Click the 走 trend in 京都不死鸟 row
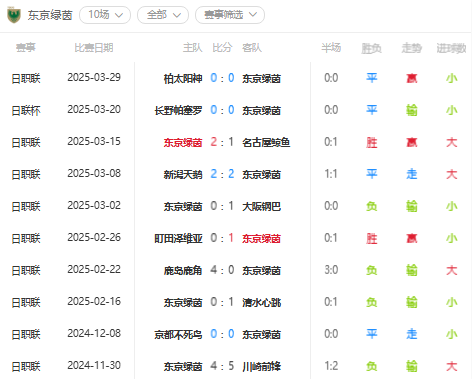 (412, 334)
